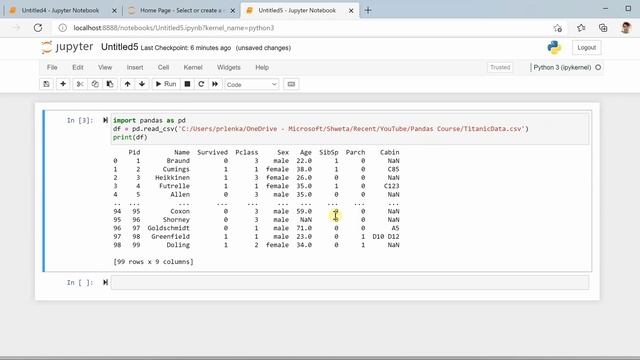This screenshot has height=360, width=640.
Task: Insert cell below with plus icon
Action: tap(63, 84)
